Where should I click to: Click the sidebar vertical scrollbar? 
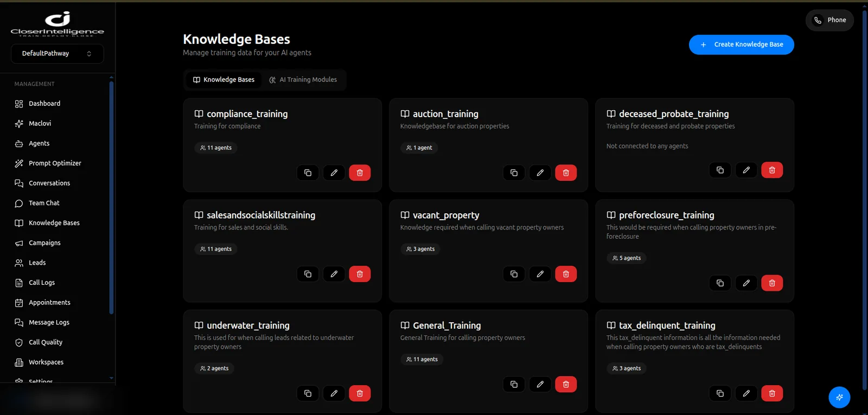(x=111, y=197)
